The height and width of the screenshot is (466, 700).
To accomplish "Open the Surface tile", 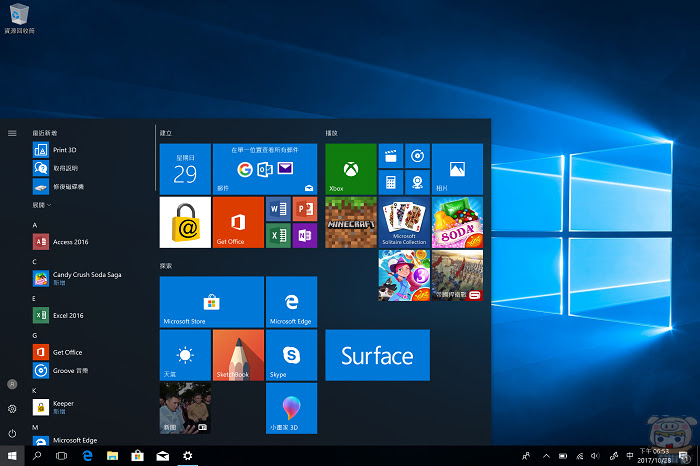I will [378, 355].
